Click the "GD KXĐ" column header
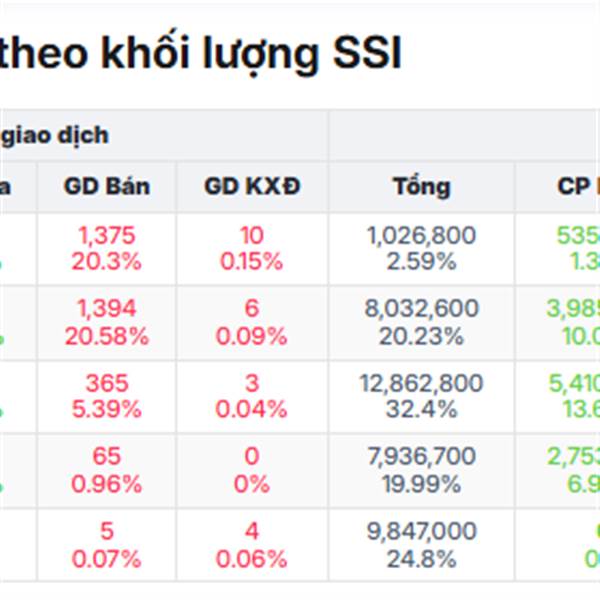The height and width of the screenshot is (600, 600). coord(252,186)
